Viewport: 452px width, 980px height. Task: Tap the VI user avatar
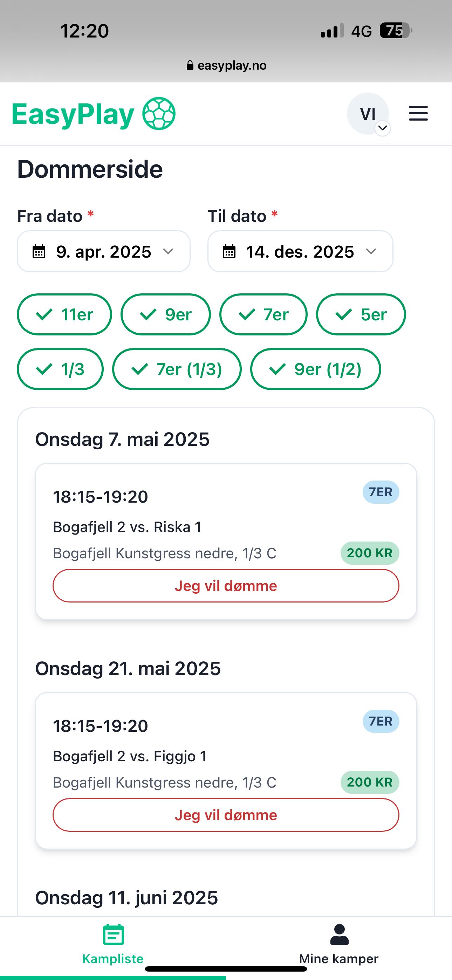(x=367, y=114)
